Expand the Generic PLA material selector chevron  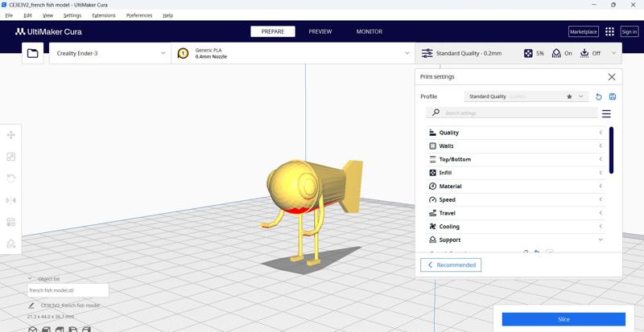coord(407,53)
